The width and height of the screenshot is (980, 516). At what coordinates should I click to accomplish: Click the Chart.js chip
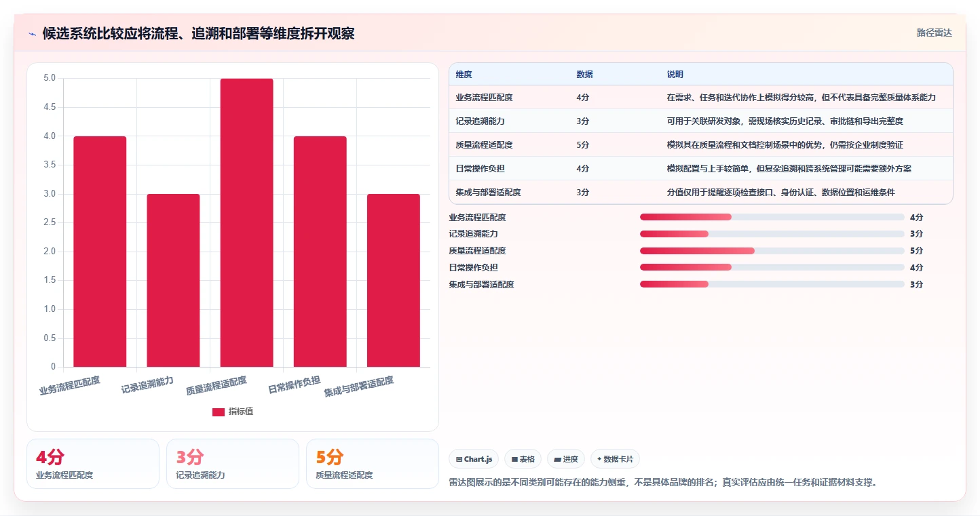(474, 459)
